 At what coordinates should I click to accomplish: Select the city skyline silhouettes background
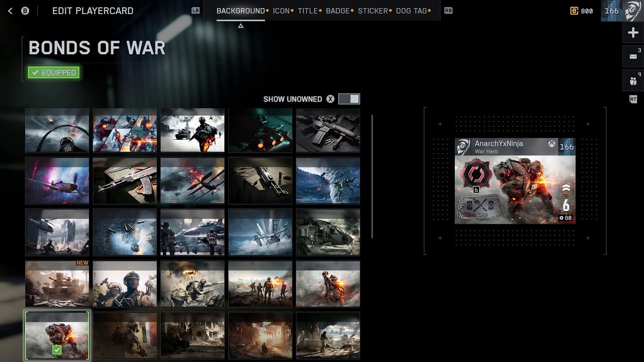[x=57, y=232]
